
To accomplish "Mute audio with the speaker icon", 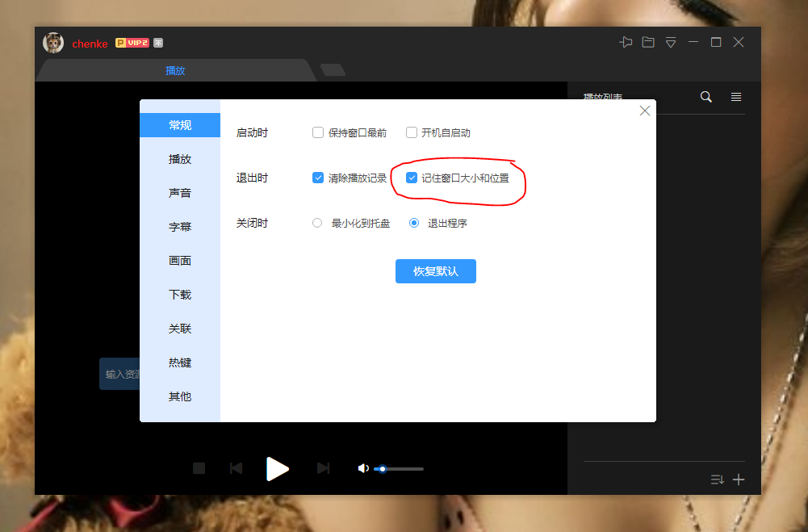I will click(x=363, y=468).
